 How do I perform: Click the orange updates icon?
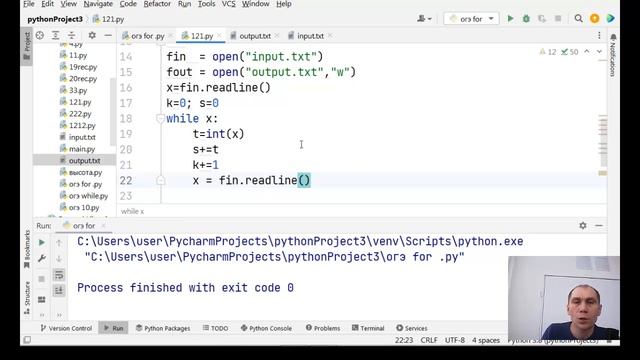click(595, 19)
